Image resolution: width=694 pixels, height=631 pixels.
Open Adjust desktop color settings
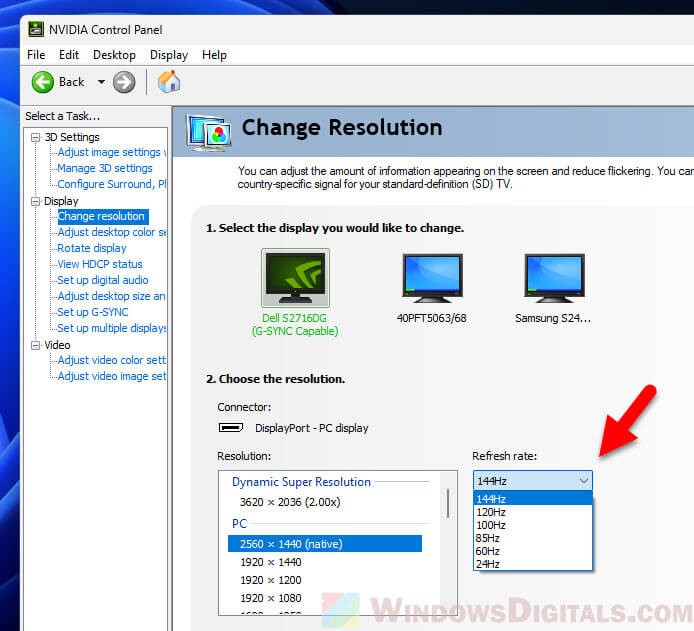(112, 232)
